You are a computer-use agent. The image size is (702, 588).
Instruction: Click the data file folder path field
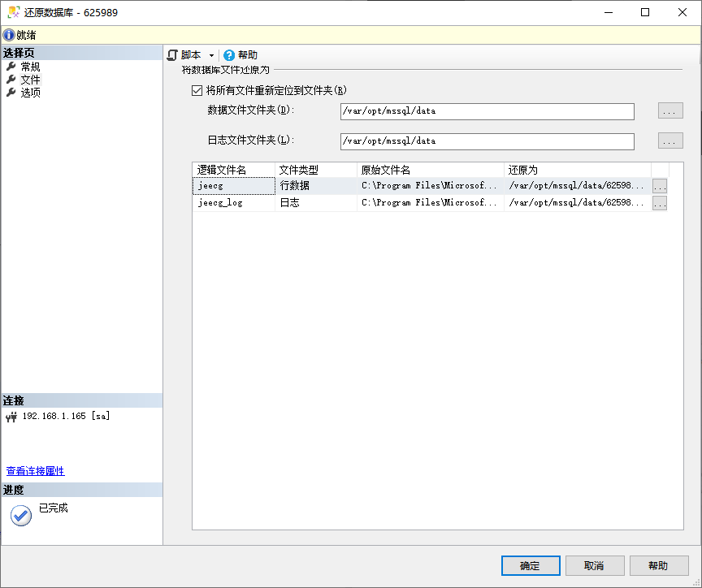point(487,111)
